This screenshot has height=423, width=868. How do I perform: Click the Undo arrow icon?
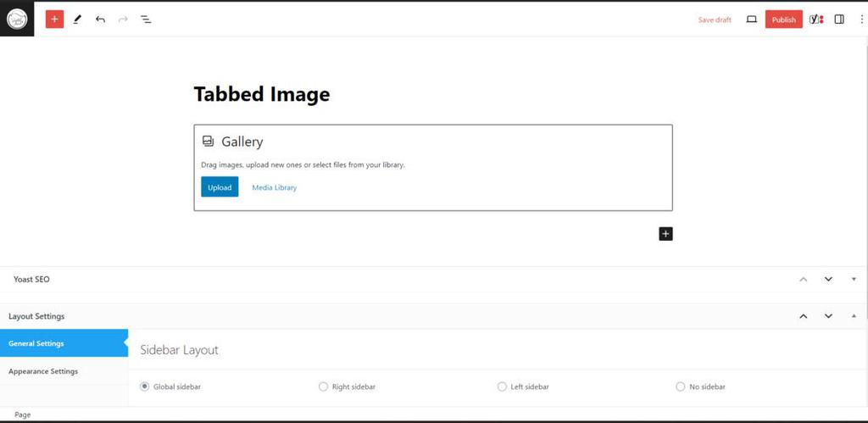(100, 19)
